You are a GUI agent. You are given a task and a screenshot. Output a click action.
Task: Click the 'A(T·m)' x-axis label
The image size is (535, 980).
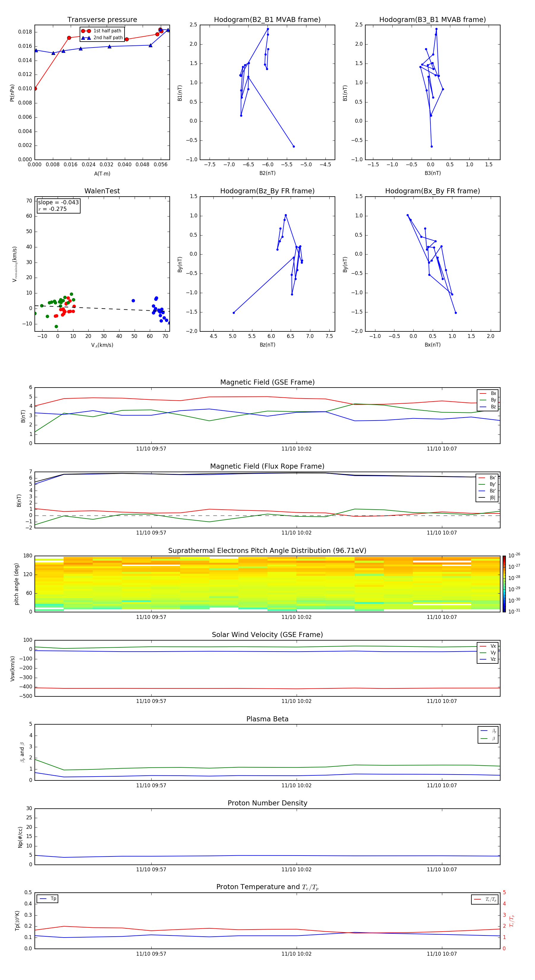tap(102, 173)
